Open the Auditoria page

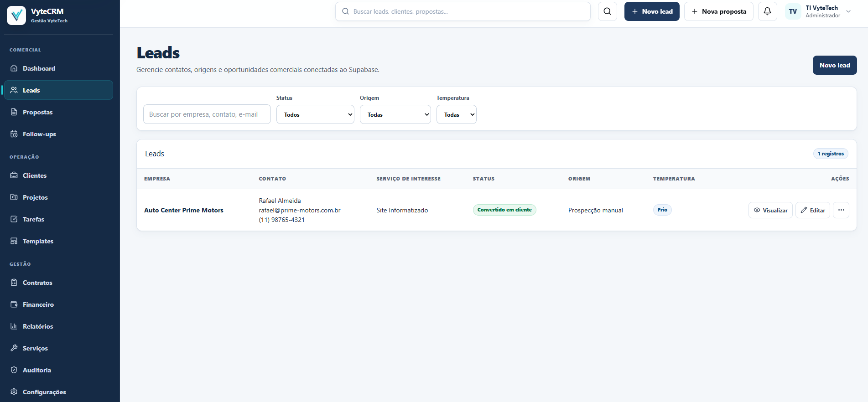(58, 370)
